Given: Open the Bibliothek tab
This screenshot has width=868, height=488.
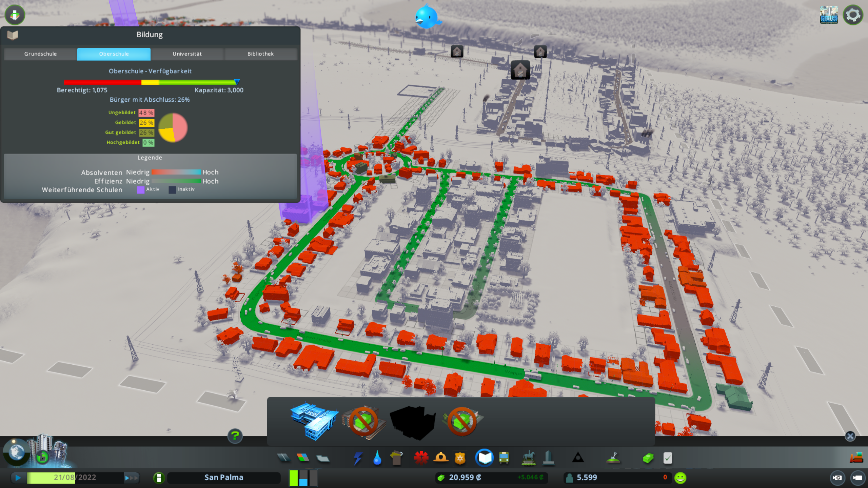Looking at the screenshot, I should 260,54.
